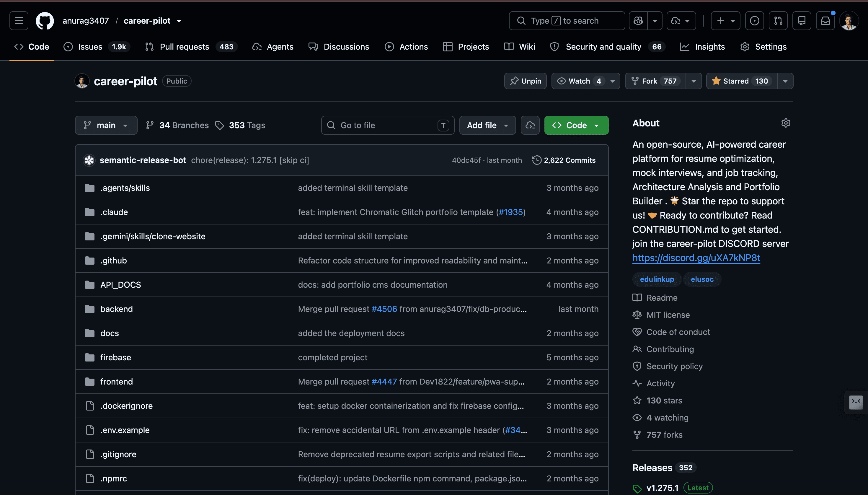Open the green Code dropdown
This screenshot has width=868, height=495.
pos(576,125)
